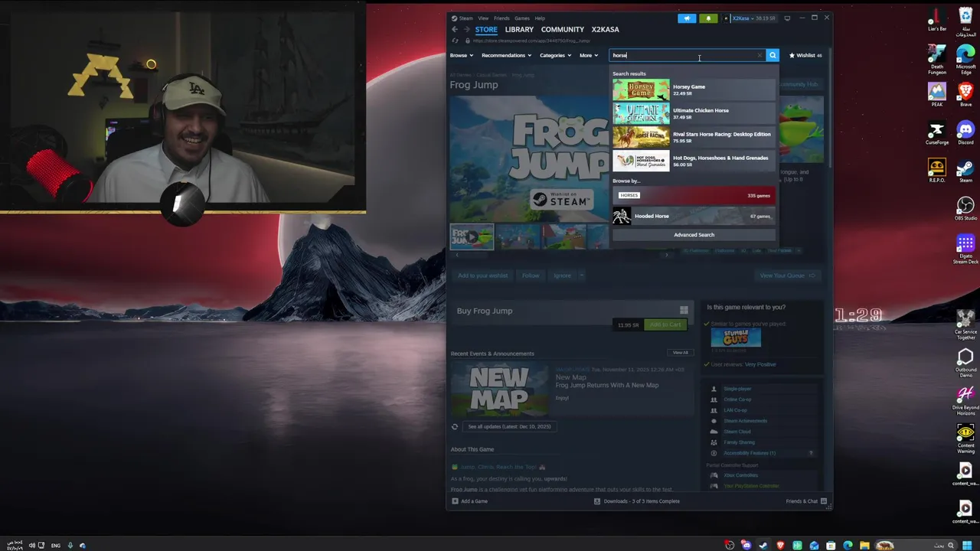
Task: Launch Content Warning desktop shortcut
Action: pyautogui.click(x=965, y=439)
